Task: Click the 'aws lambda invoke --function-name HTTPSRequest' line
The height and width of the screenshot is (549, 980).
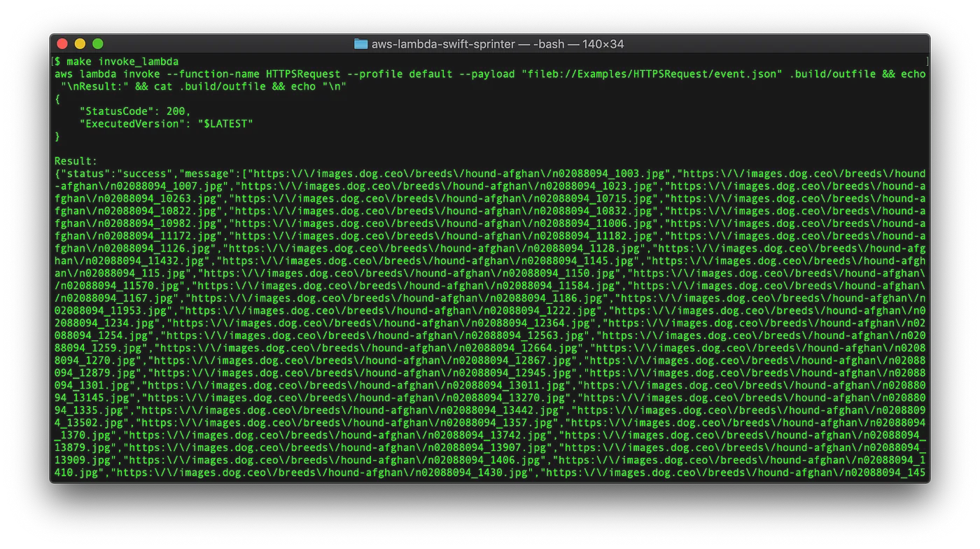Action: click(x=490, y=74)
